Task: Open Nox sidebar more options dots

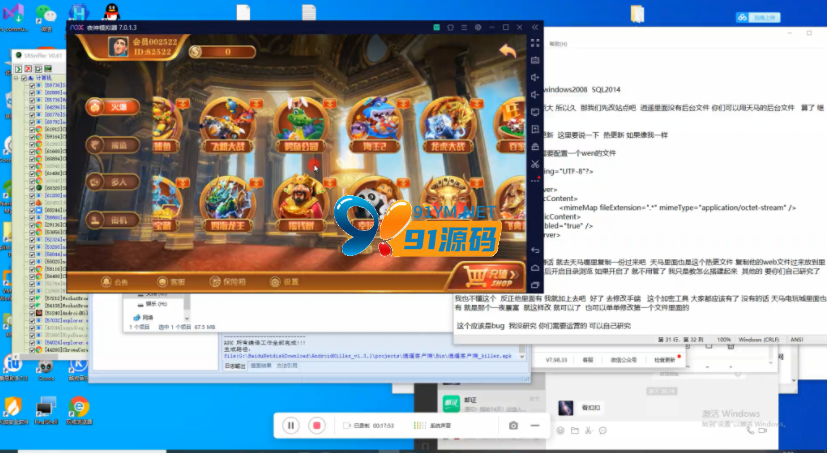Action: click(x=535, y=181)
